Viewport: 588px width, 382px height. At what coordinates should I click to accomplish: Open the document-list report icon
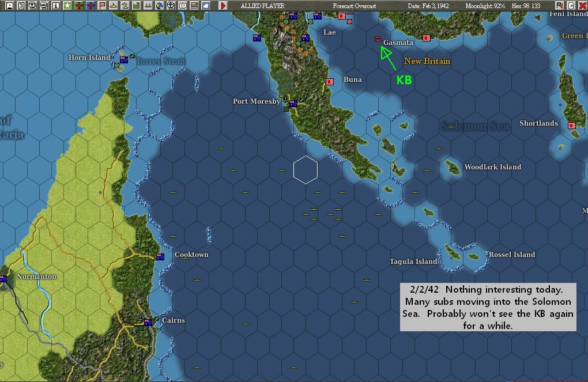[21, 6]
